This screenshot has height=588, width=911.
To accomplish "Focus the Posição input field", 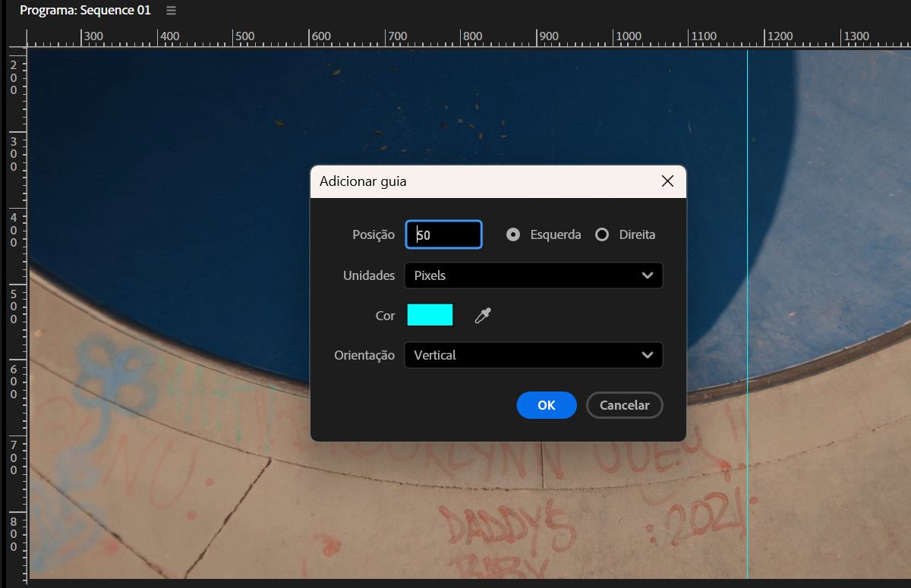I will tap(444, 234).
